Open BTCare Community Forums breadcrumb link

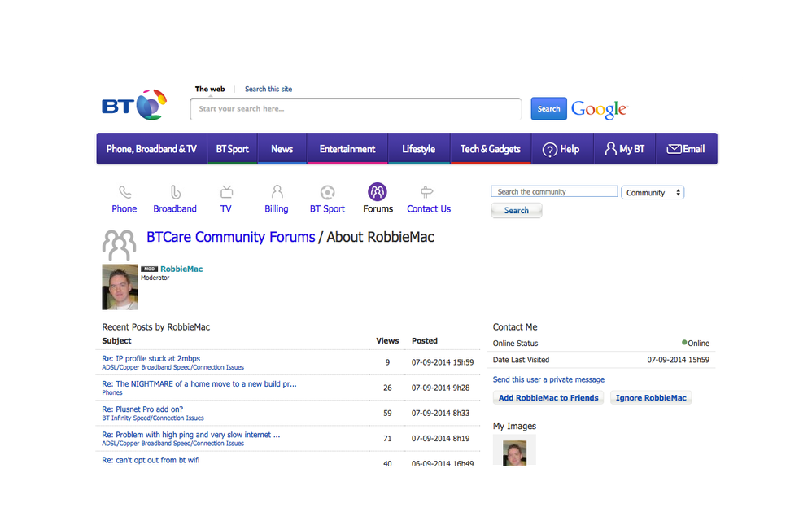click(230, 237)
